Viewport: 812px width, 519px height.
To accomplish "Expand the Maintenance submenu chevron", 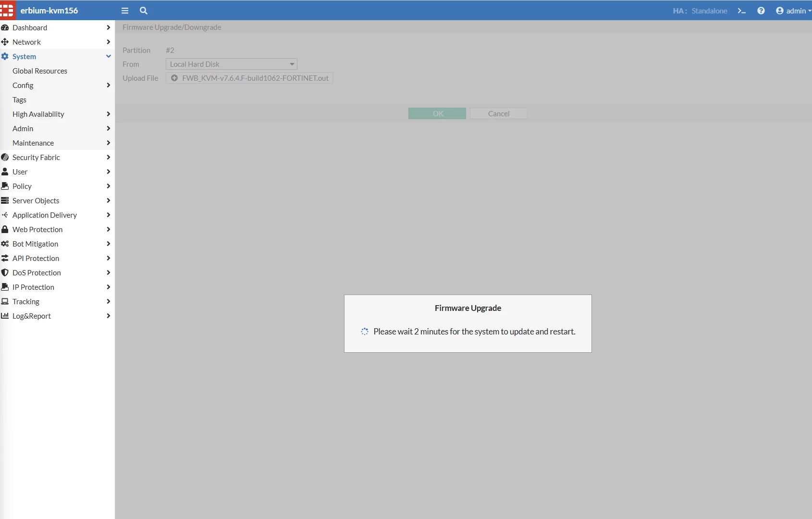I will click(108, 143).
